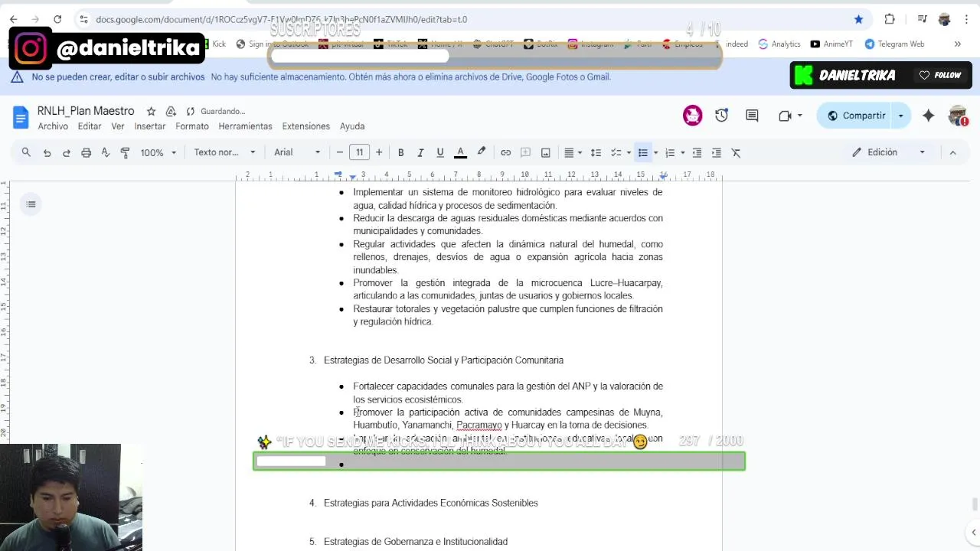Image resolution: width=980 pixels, height=551 pixels.
Task: Open the Edición mode dropdown
Action: tap(889, 152)
